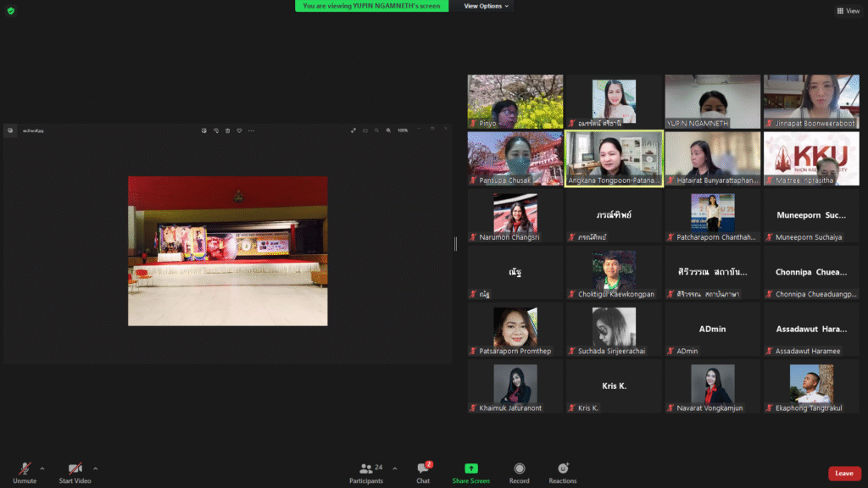Open the three-dots menu in photo viewer
Image resolution: width=868 pixels, height=488 pixels.
point(251,130)
